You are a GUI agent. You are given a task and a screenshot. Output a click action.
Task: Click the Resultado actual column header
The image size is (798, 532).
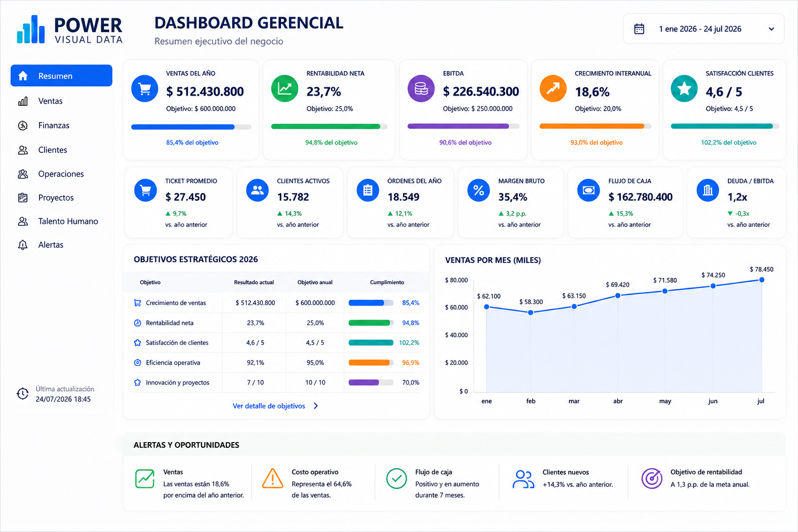pyautogui.click(x=254, y=283)
